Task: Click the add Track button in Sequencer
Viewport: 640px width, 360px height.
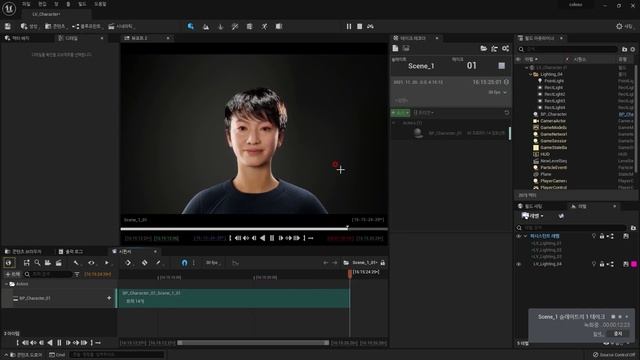Action: click(x=13, y=275)
